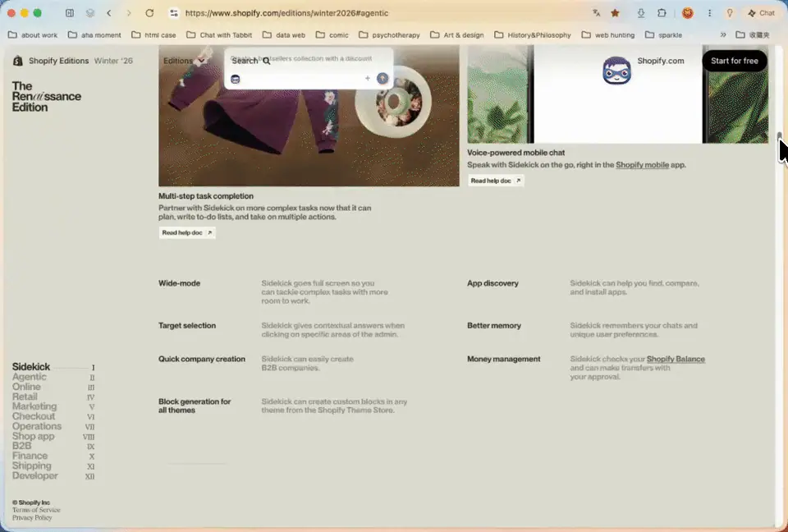Click the Start for free button
Screen dimensions: 788x532
coord(734,61)
